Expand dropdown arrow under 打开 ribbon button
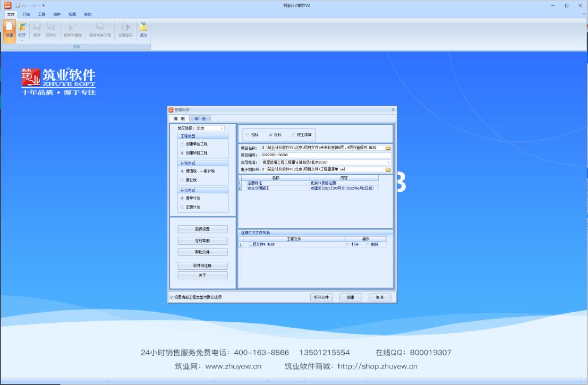 (x=22, y=40)
